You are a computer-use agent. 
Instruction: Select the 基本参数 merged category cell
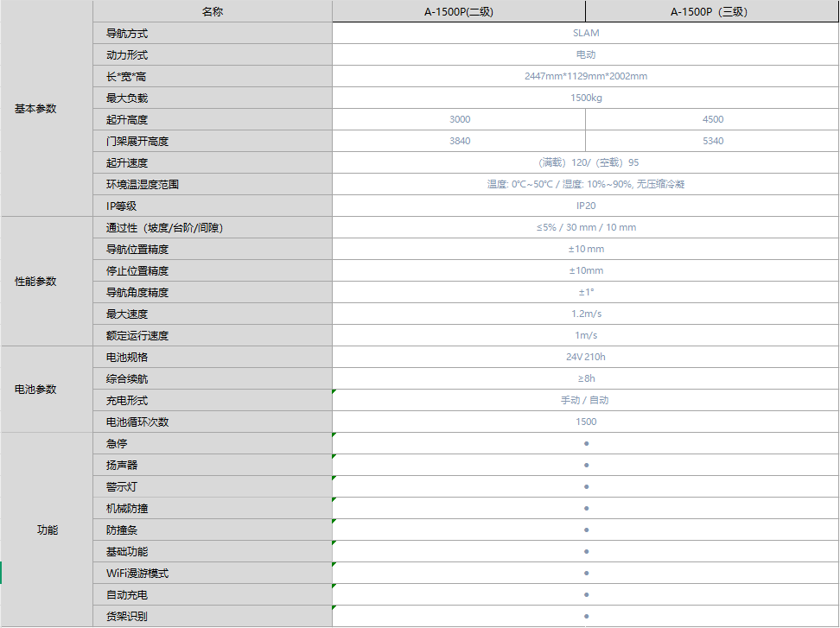pyautogui.click(x=35, y=109)
